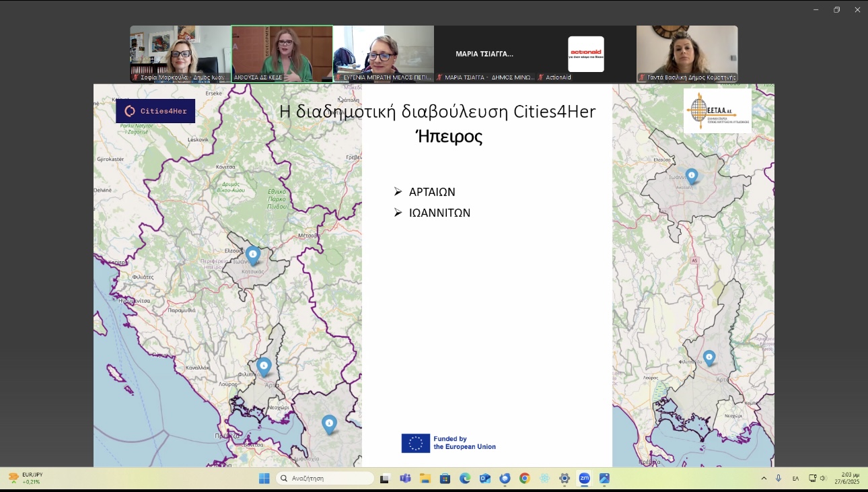868x492 pixels.
Task: Switch the ΕΛ keyboard language indicator
Action: (795, 479)
